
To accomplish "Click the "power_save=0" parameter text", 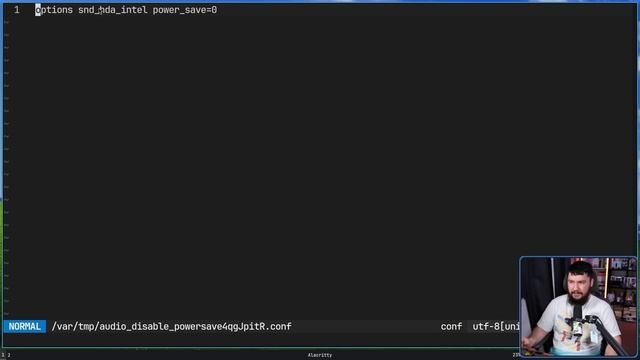I will point(185,10).
